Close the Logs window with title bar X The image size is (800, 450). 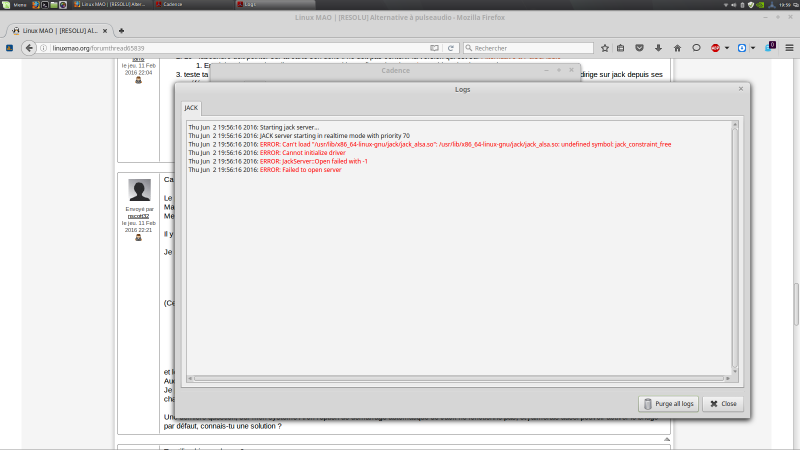pyautogui.click(x=741, y=89)
